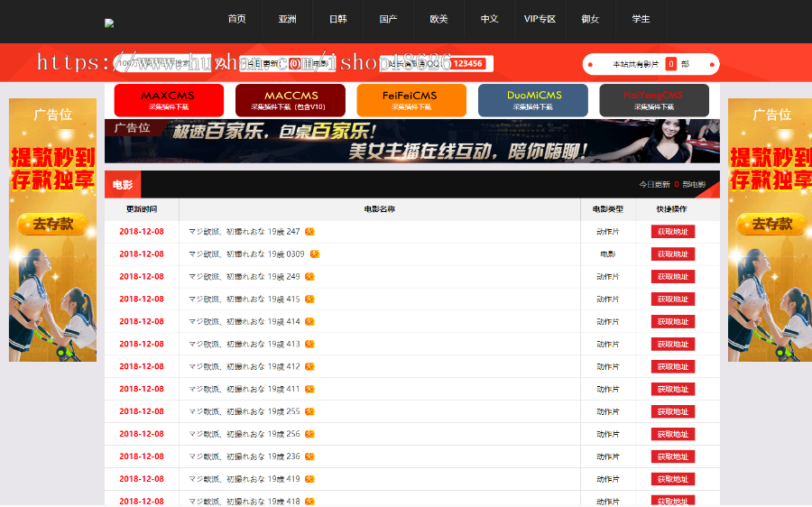Open the movie title ending 412
Viewport: 812px width, 507px height.
[x=245, y=366]
